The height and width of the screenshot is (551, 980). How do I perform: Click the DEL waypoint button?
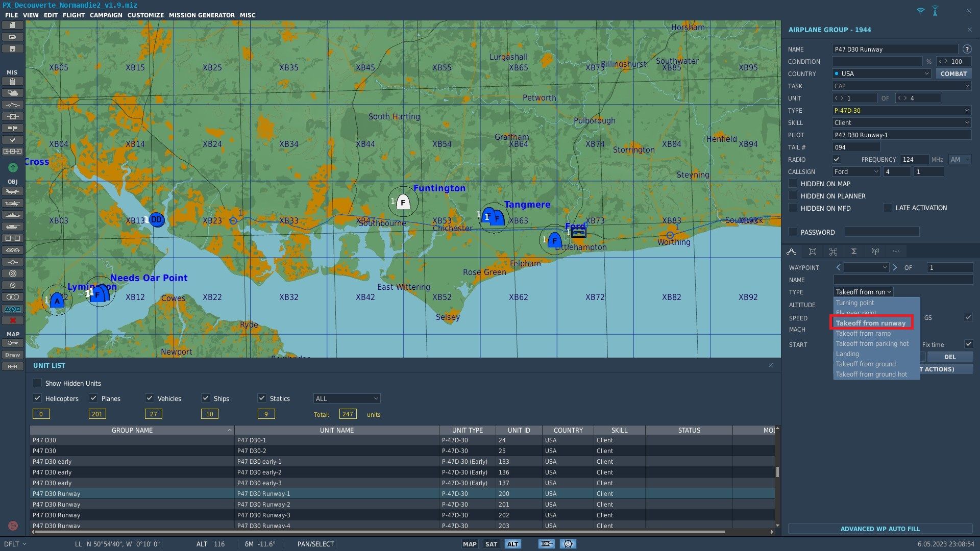[x=950, y=357]
